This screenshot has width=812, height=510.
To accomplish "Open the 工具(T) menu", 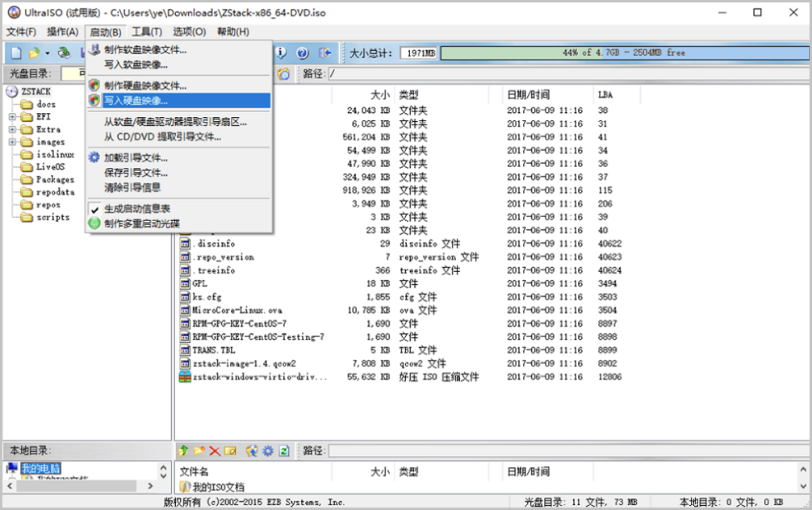I will (147, 32).
